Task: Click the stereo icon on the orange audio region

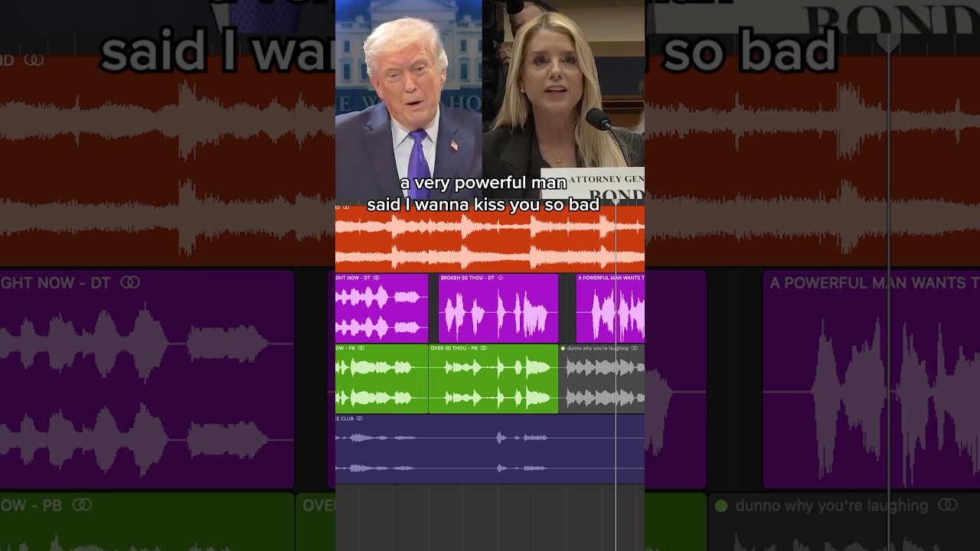Action: click(x=346, y=207)
